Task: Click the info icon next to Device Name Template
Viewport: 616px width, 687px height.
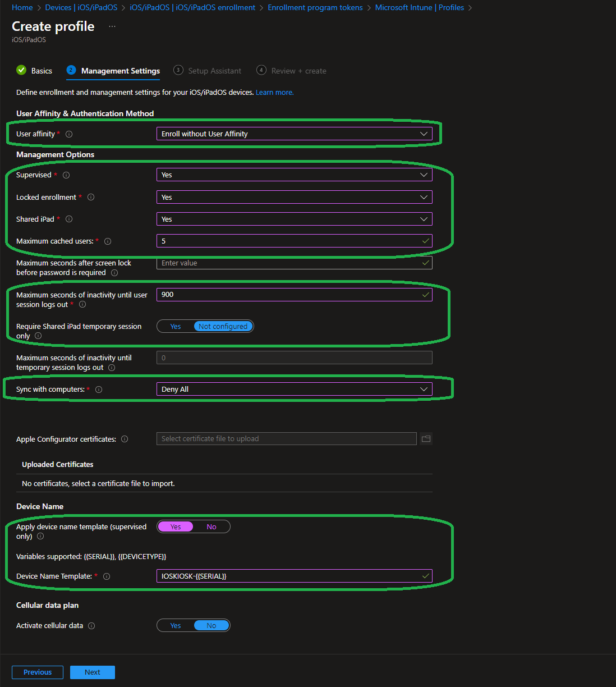Action: point(107,576)
